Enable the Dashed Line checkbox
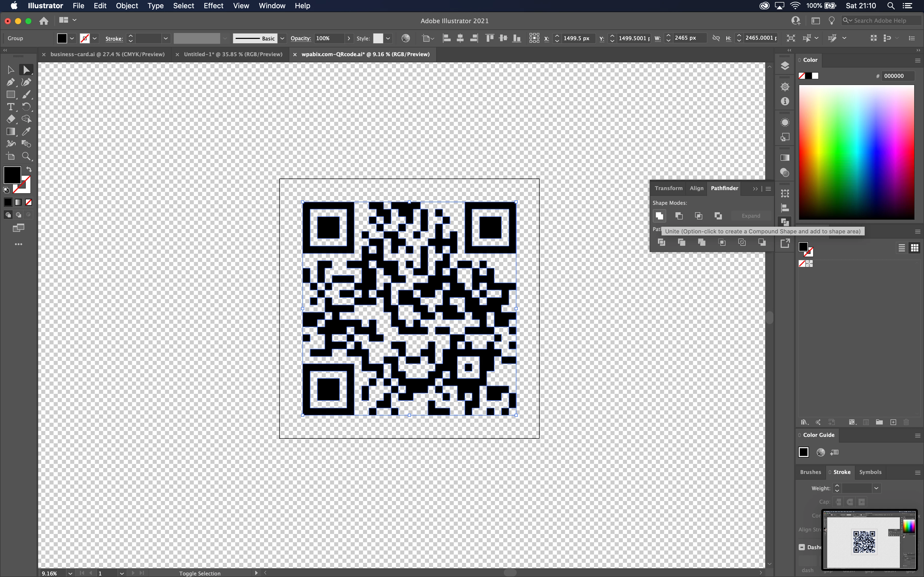 (802, 547)
